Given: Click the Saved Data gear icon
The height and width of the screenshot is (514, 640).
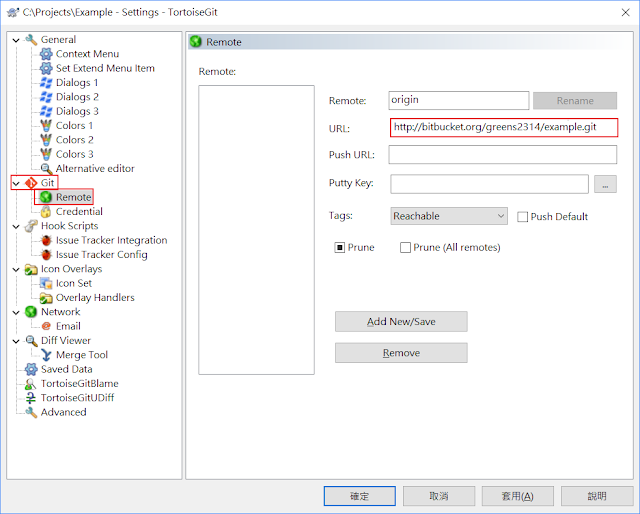Looking at the screenshot, I should click(x=31, y=369).
